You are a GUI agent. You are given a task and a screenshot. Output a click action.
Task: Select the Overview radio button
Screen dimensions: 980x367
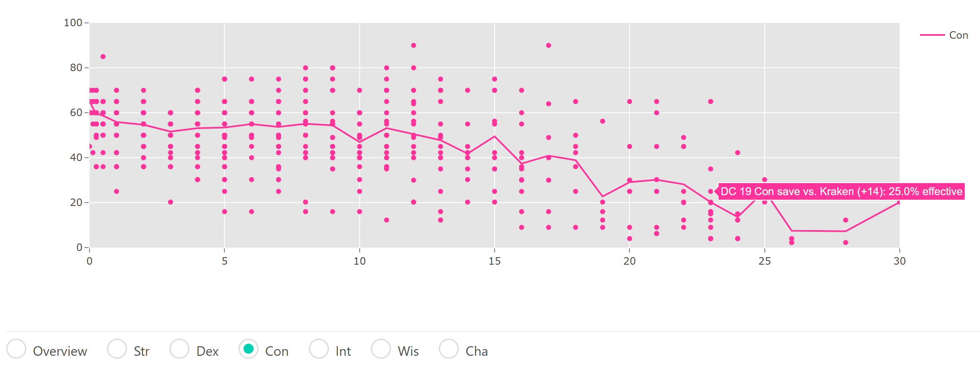[x=16, y=349]
